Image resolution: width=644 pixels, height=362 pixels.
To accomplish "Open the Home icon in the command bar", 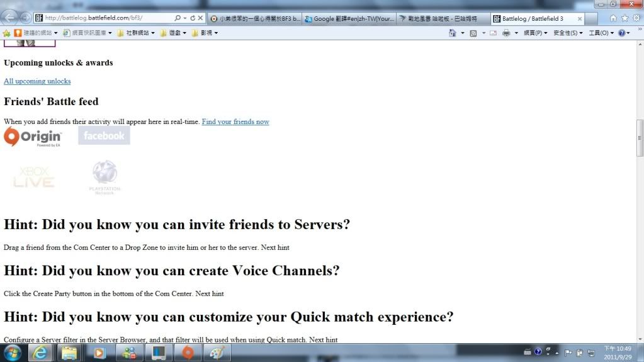I will click(453, 33).
